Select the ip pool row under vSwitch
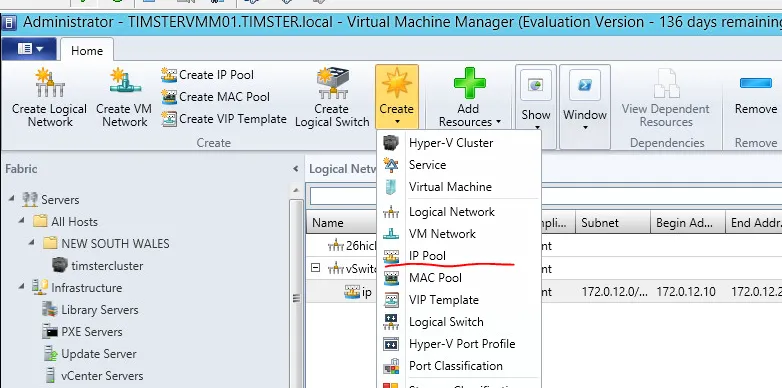 (544, 292)
